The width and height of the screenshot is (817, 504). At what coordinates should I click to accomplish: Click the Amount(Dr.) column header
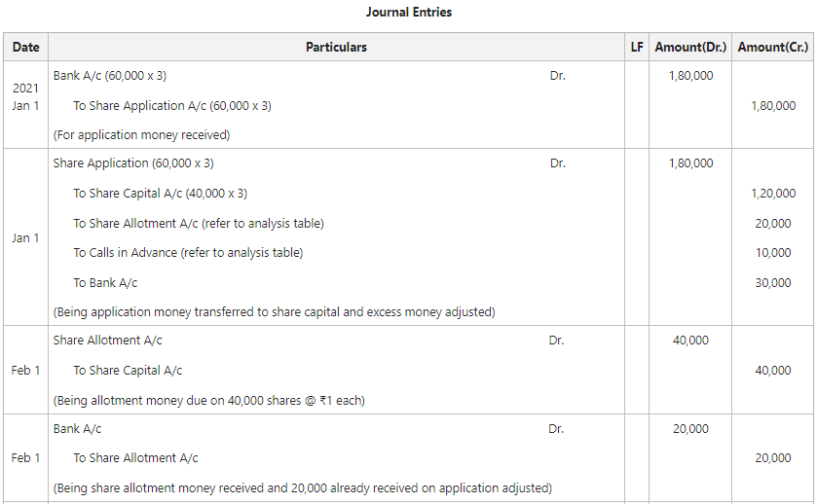coord(690,47)
